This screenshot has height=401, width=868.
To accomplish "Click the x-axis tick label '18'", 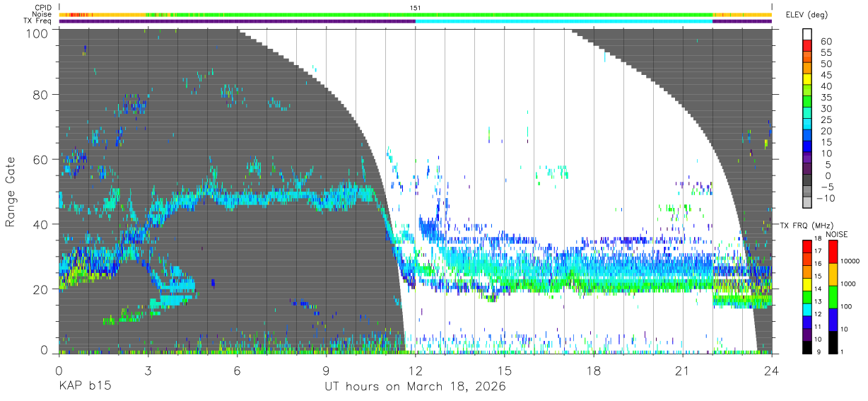I will [594, 370].
